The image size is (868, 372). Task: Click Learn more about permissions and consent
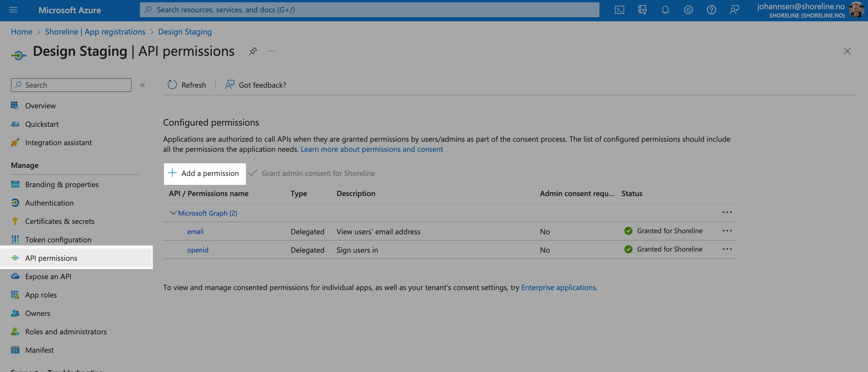tap(372, 149)
